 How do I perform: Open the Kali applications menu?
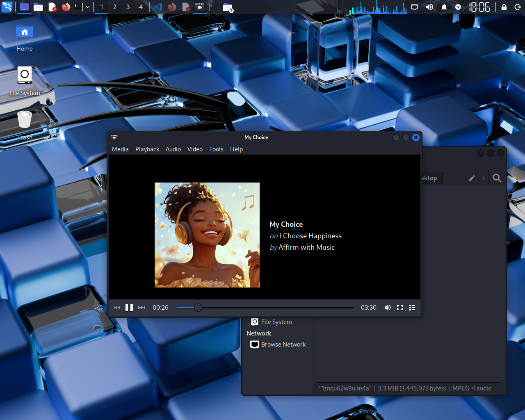pos(7,7)
